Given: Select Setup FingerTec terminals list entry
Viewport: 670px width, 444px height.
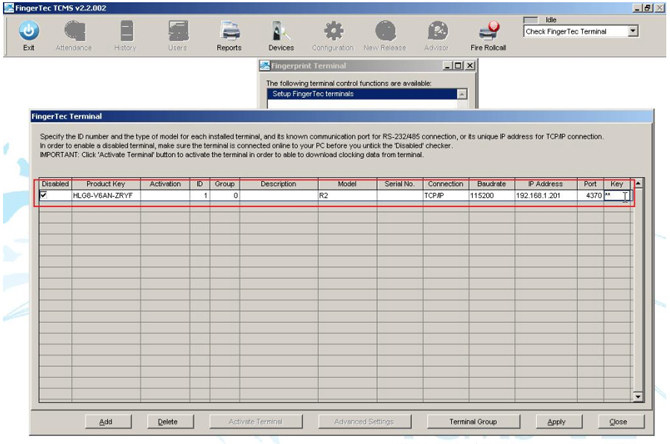Looking at the screenshot, I should pyautogui.click(x=362, y=94).
